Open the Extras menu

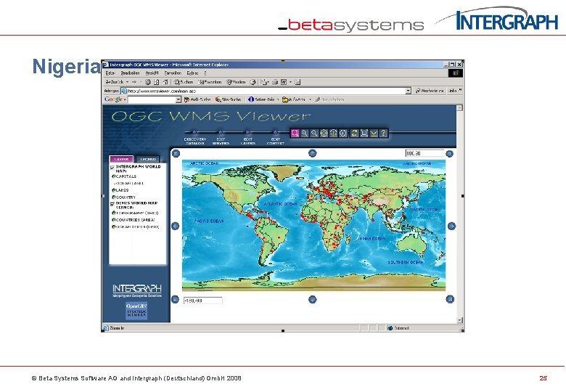pos(192,73)
